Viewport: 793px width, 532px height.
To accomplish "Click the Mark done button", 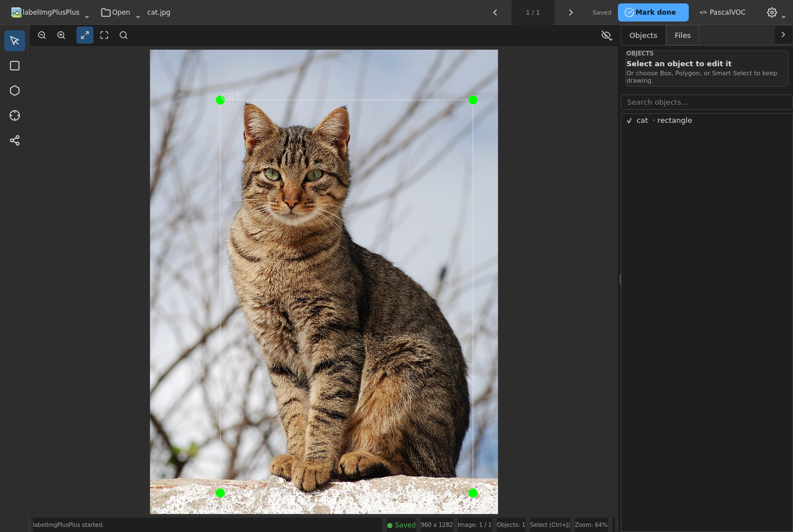I will (x=653, y=12).
